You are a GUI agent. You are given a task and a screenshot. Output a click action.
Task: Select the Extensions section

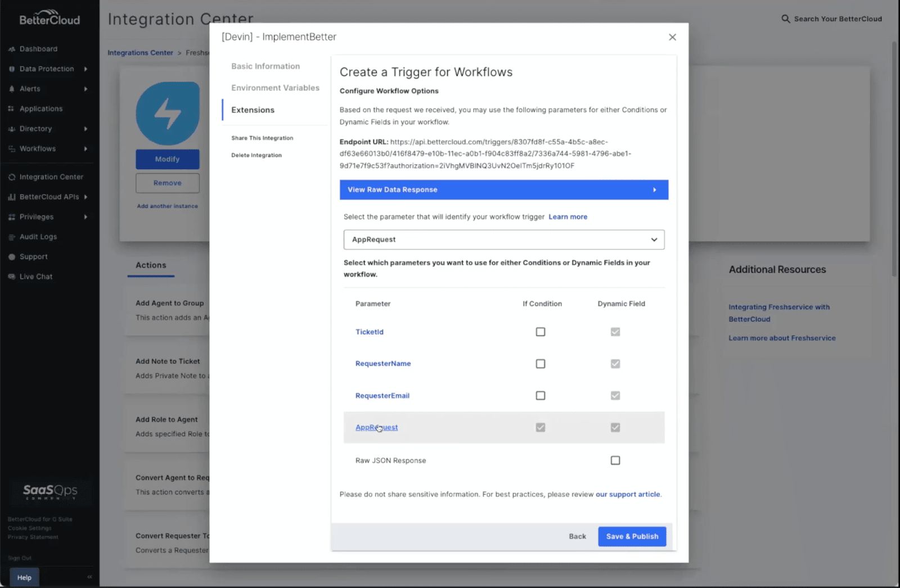click(x=253, y=110)
